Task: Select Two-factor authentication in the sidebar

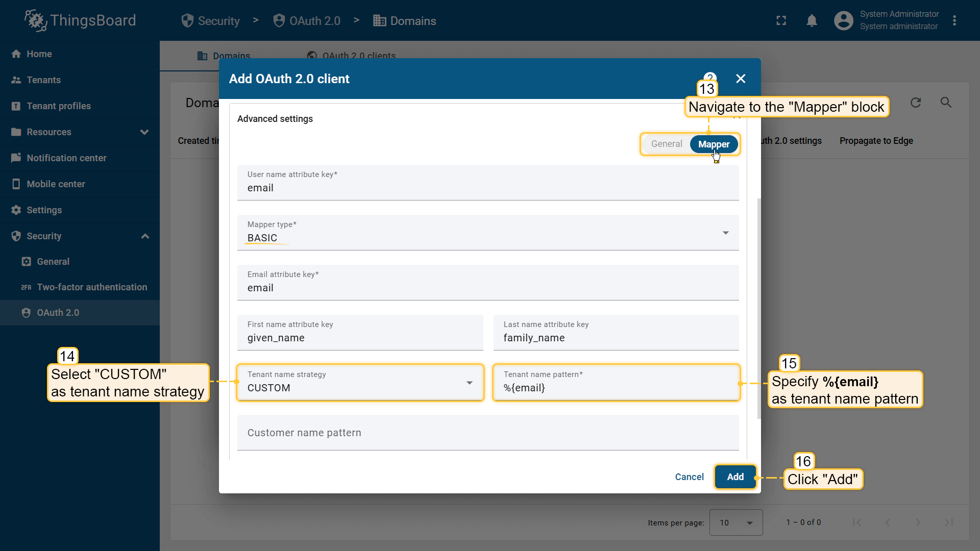Action: coord(92,287)
